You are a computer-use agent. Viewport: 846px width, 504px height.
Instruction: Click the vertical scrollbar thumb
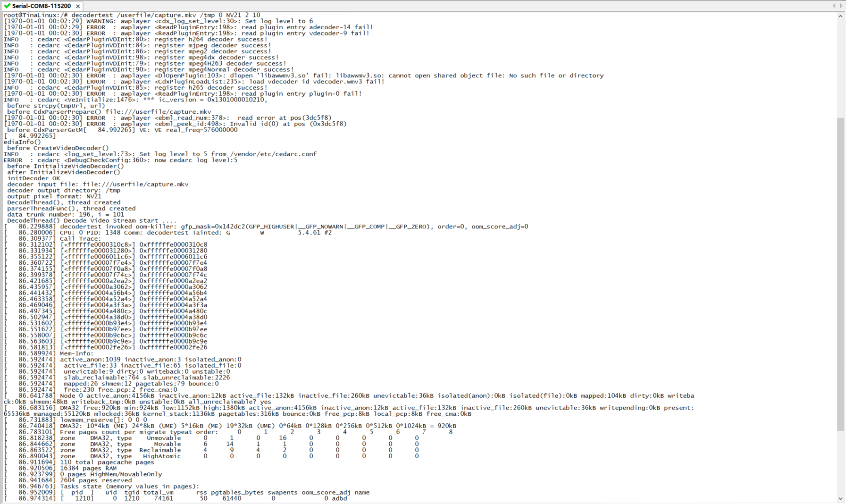point(840,274)
